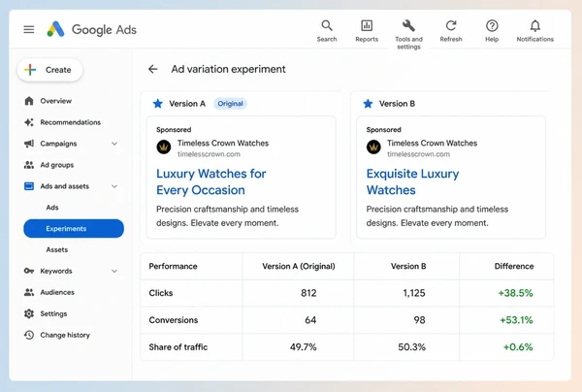The width and height of the screenshot is (582, 392).
Task: Click timelesscrown.com URL in Version B
Action: [419, 154]
